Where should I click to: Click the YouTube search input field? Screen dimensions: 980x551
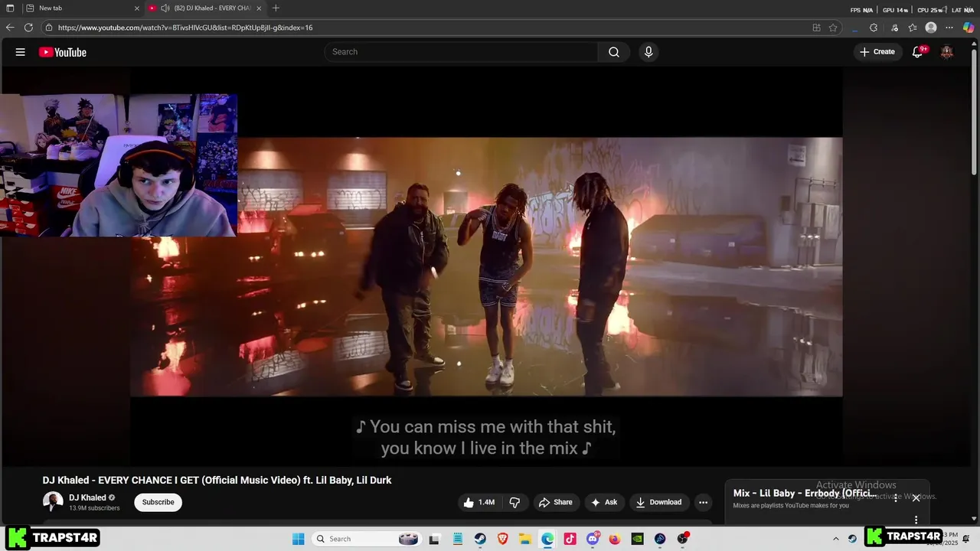point(461,52)
